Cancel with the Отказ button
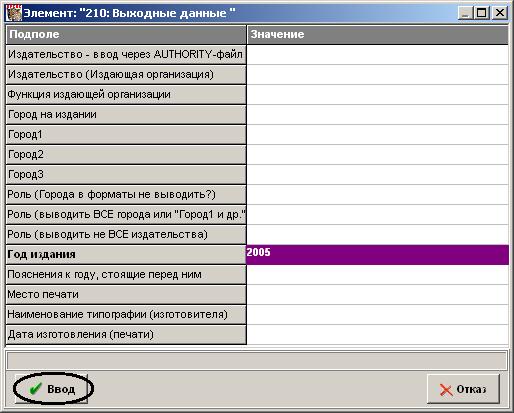 pos(463,389)
